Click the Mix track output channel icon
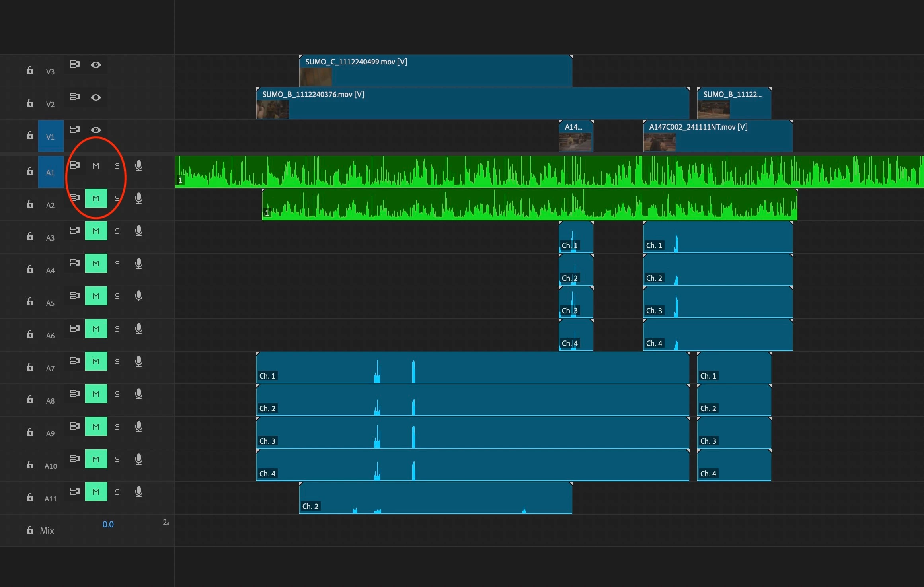 pos(166,523)
